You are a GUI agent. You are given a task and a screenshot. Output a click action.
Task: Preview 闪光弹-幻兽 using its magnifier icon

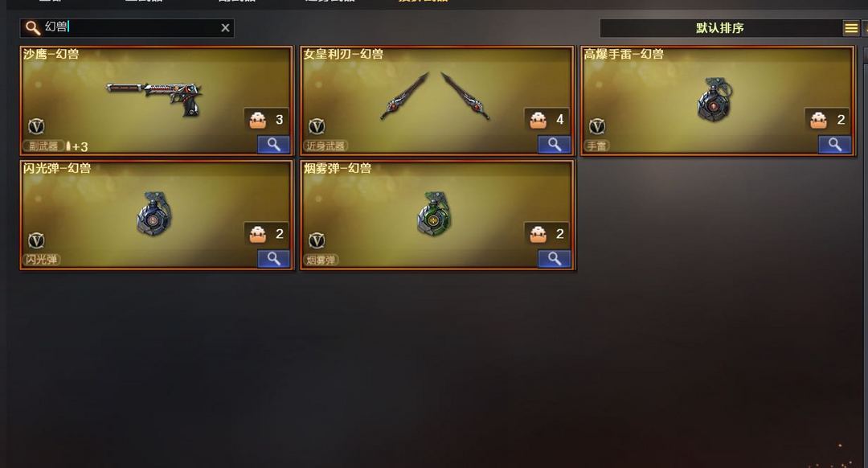tap(273, 259)
